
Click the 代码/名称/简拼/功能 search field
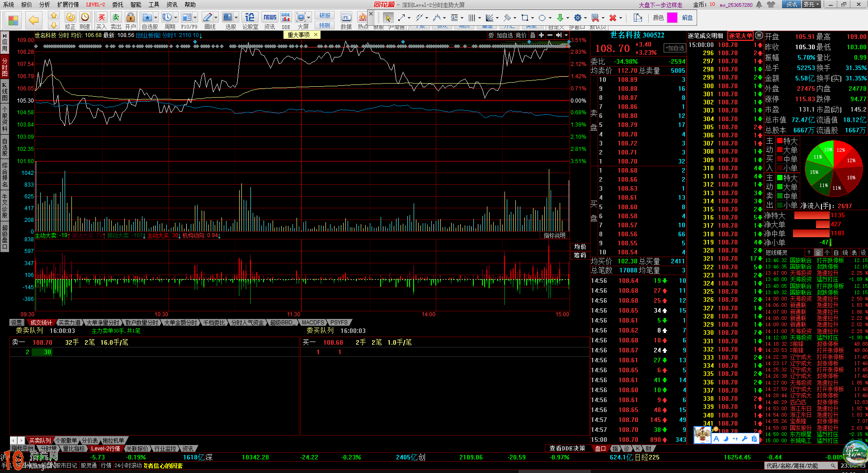[801, 466]
